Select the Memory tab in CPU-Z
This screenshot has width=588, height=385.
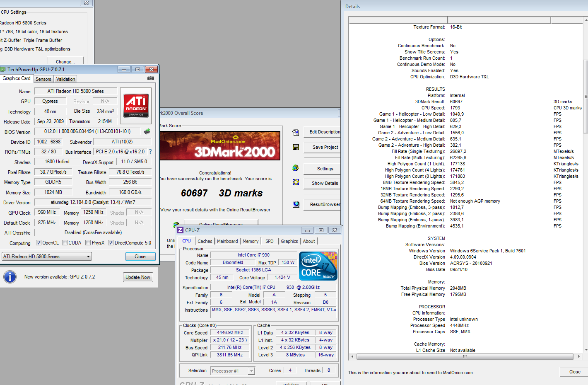click(251, 241)
